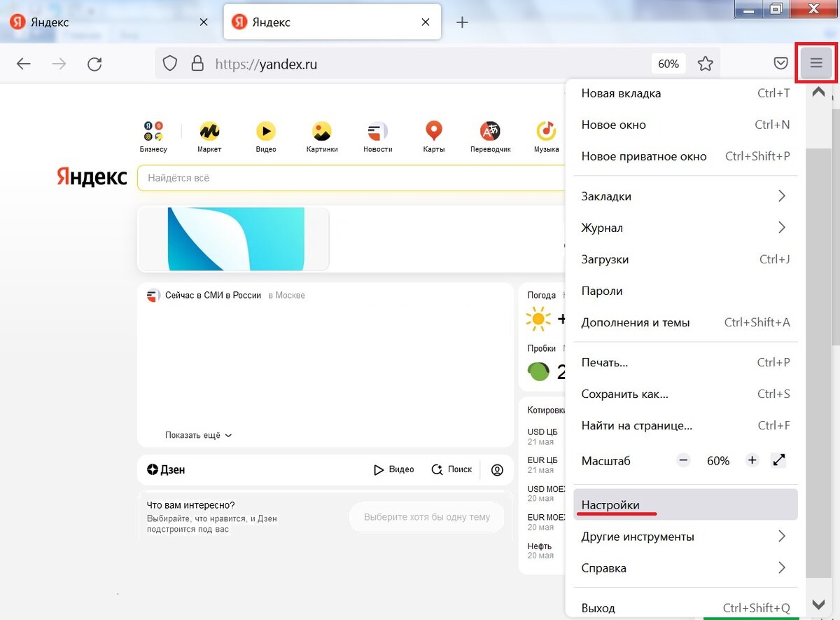Click the Дзен logo heading
This screenshot has width=840, height=620.
[x=166, y=469]
